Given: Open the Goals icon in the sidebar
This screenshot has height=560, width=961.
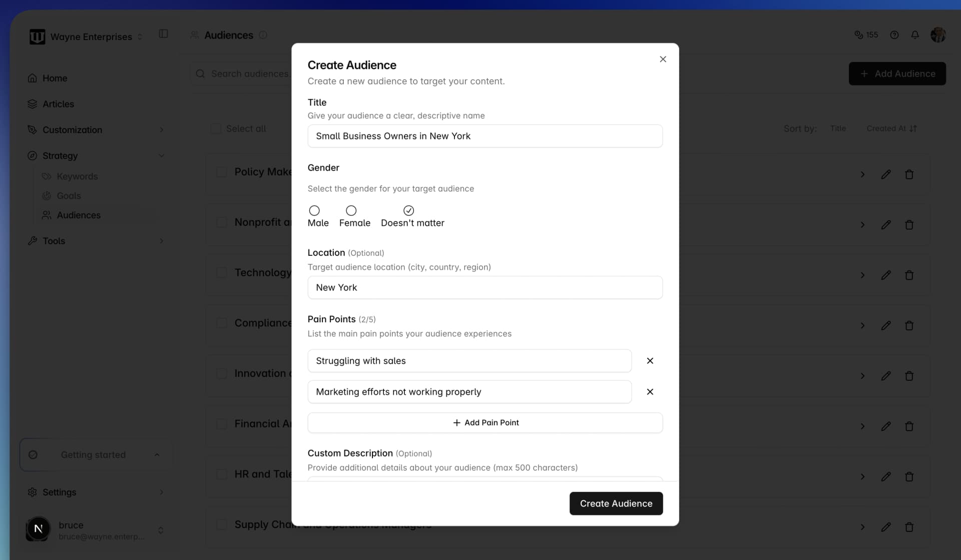Looking at the screenshot, I should (47, 196).
